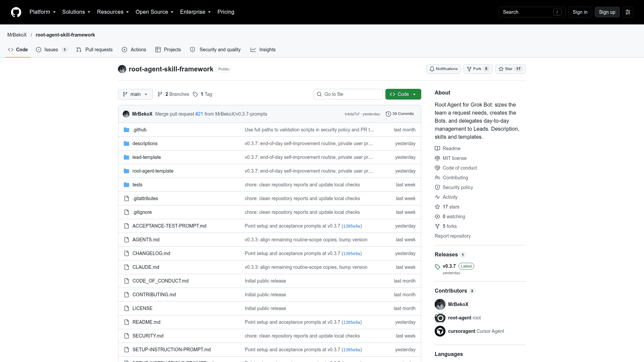Expand the Platform menu
Image resolution: width=644 pixels, height=362 pixels.
43,12
